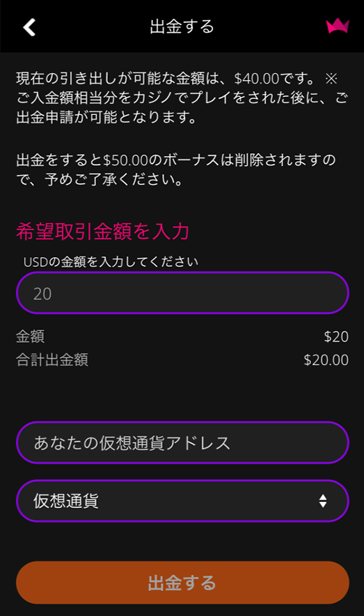364x616 pixels.
Task: Submit with the orange 出金する button
Action: coord(182,583)
